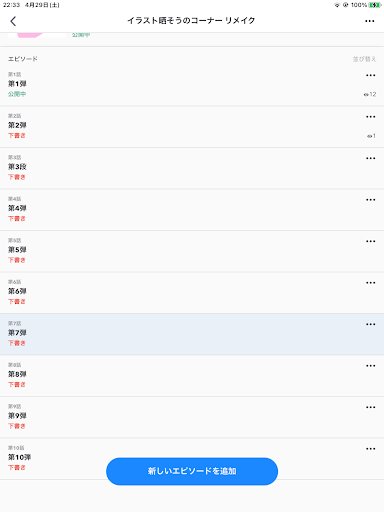The width and height of the screenshot is (384, 512).
Task: Open options menu for 第2弾 episode
Action: (x=371, y=117)
